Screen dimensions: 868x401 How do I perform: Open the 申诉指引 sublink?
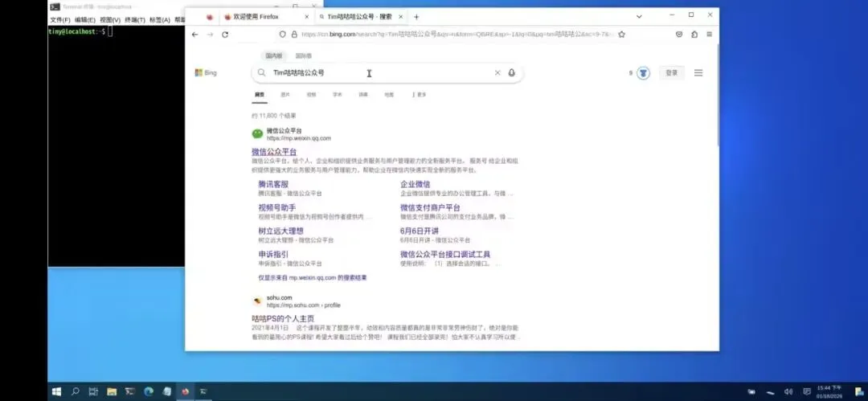(x=273, y=254)
